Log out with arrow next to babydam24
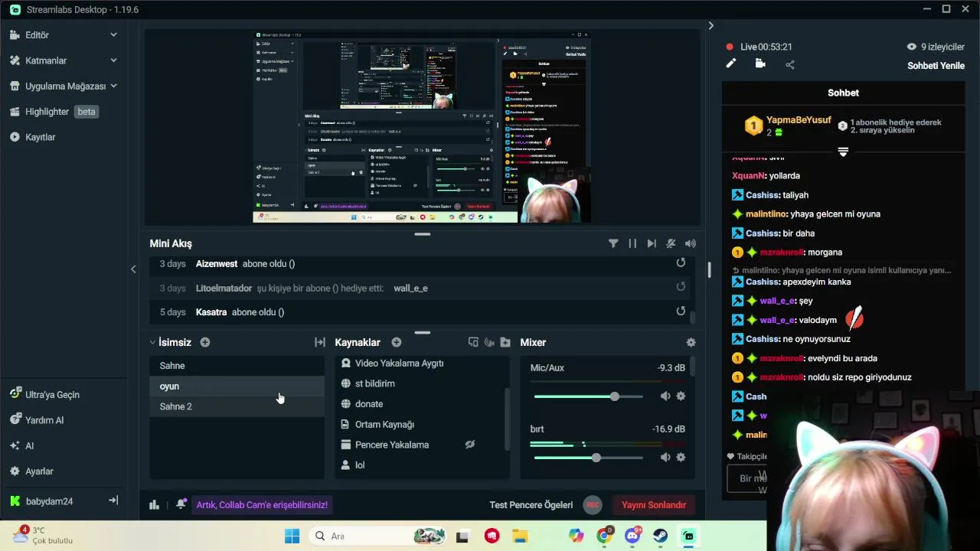The width and height of the screenshot is (980, 551). 113,500
